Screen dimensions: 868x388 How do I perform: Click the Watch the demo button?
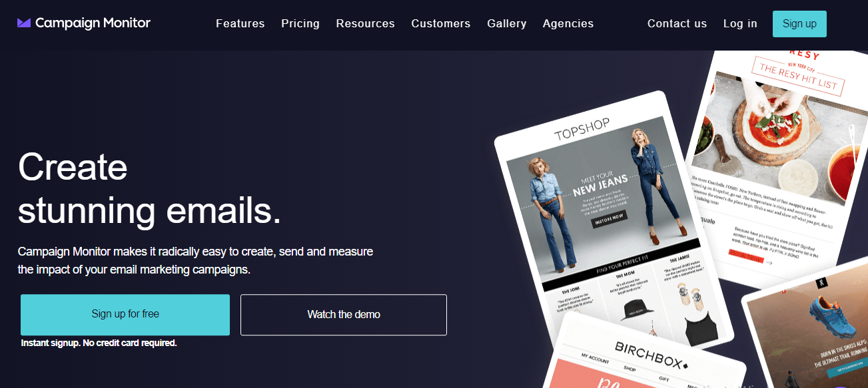pos(344,314)
